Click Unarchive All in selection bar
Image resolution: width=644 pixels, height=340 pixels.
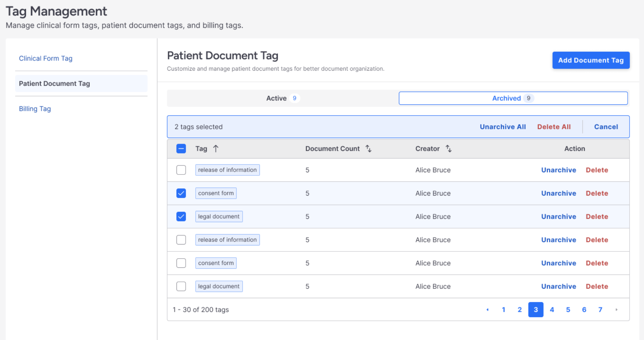click(x=503, y=127)
